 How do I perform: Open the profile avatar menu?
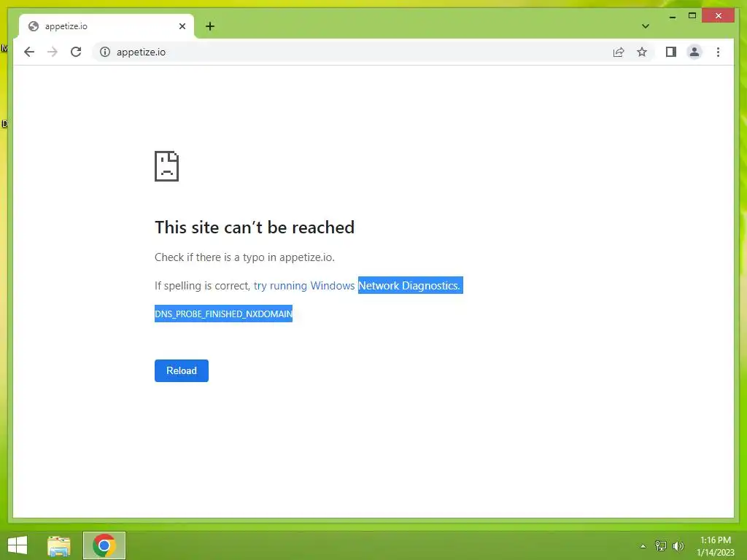(694, 52)
